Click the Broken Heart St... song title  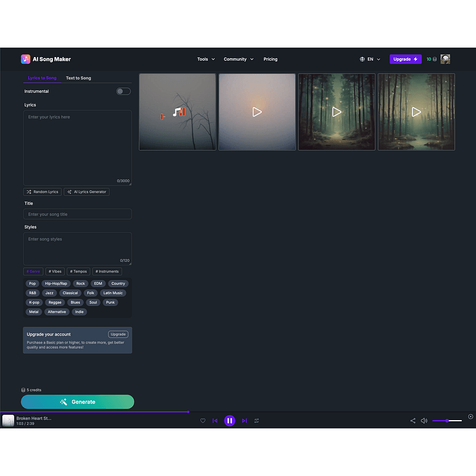[34, 418]
